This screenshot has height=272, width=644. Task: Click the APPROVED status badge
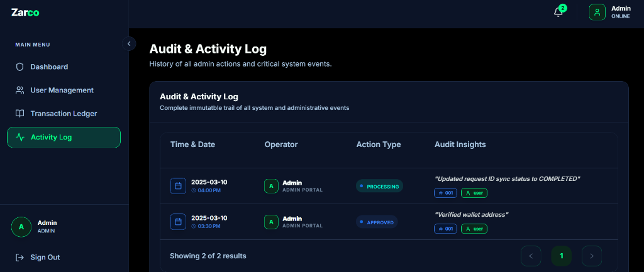point(377,222)
